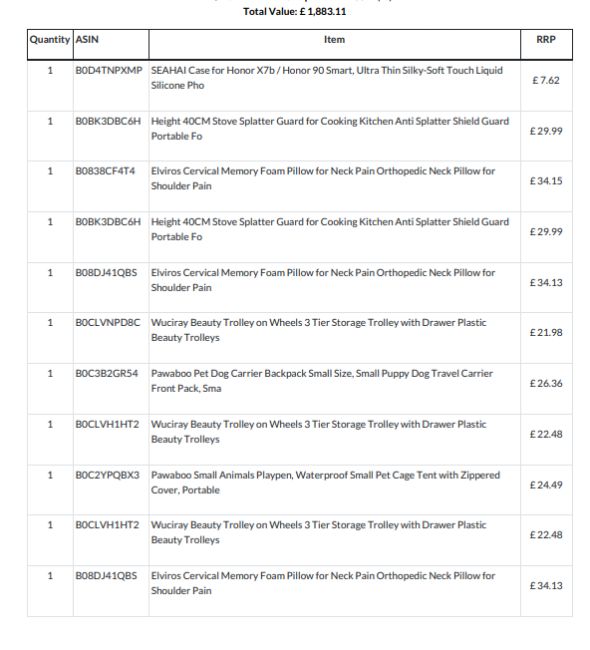Click ASIN B0D4TNPXMP cell
The height and width of the screenshot is (650, 590).
point(109,70)
